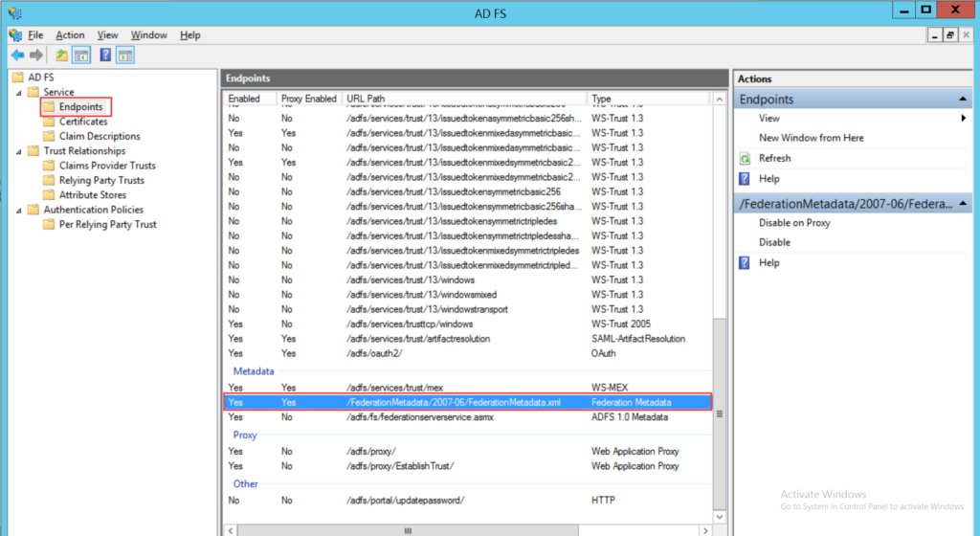Collapse the Authentication Policies node
The image size is (980, 536).
19,210
